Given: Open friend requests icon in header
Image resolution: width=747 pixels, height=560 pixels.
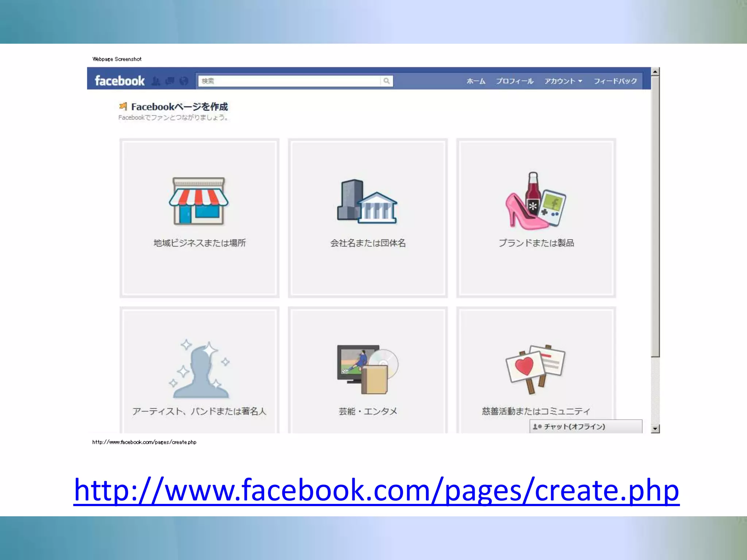Looking at the screenshot, I should click(156, 81).
